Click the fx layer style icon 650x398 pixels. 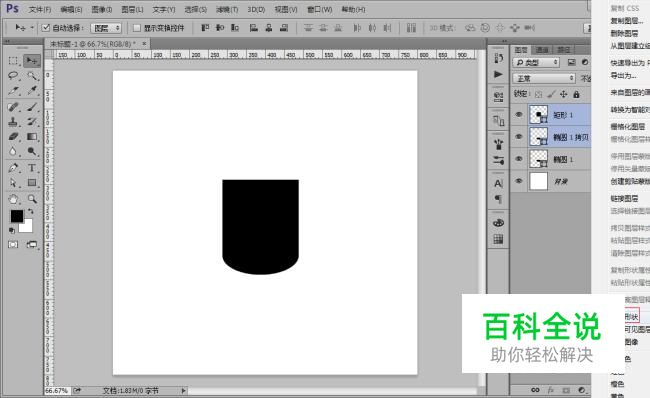tap(551, 390)
